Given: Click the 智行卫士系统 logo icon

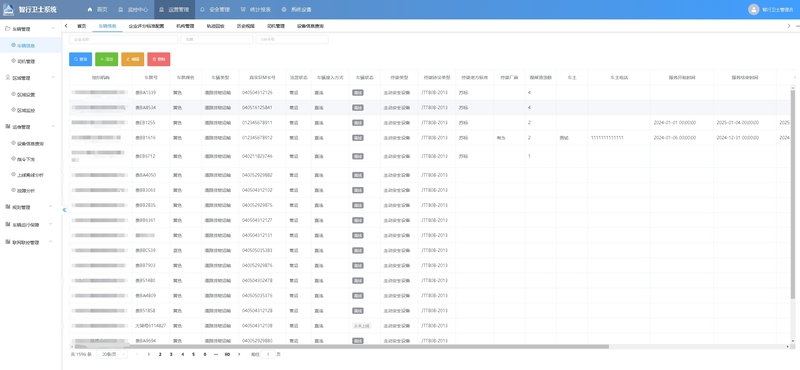Looking at the screenshot, I should [9, 9].
